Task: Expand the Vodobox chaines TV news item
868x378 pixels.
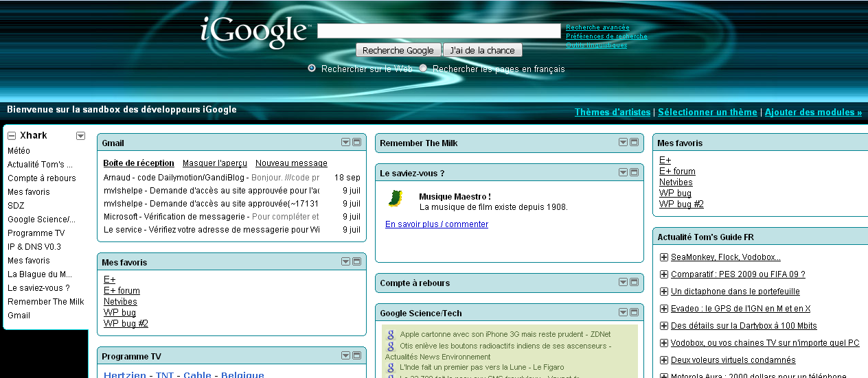Action: click(x=664, y=343)
